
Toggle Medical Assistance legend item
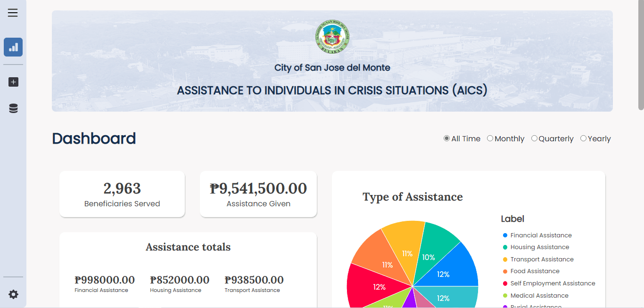pos(536,295)
